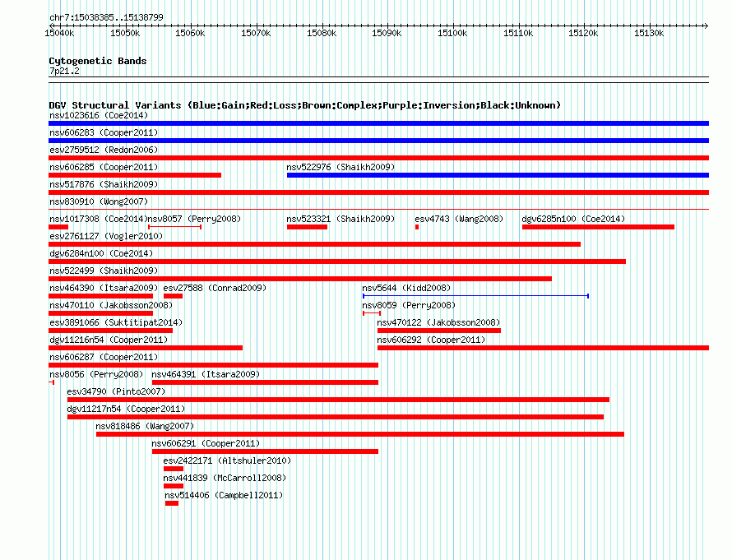Click the nsv606285 (Cooper2011) label
The width and height of the screenshot is (732, 560).
pyautogui.click(x=104, y=167)
